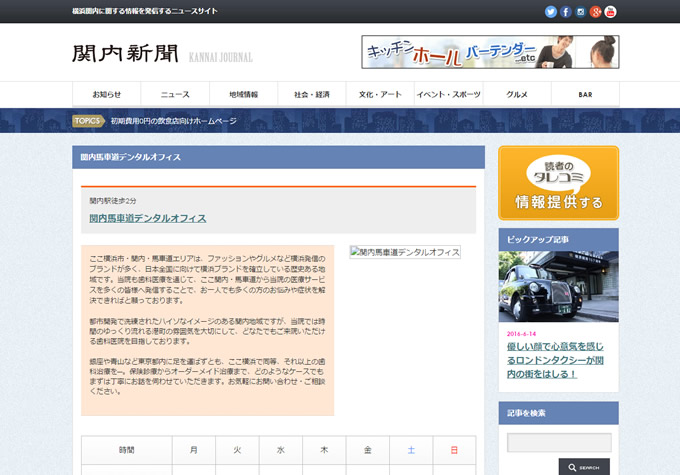Open the London taxi pickup article photo
Screen dimensions: 680x475
point(559,286)
